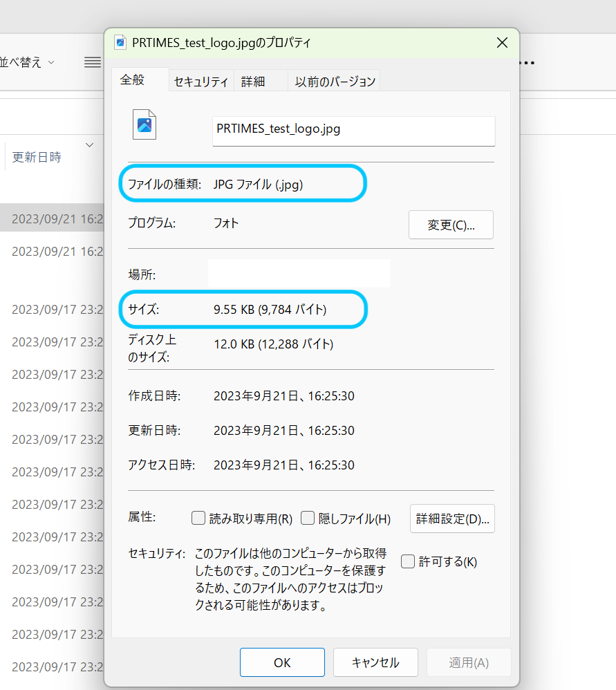
Task: Select the 全般 tab
Action: point(132,80)
